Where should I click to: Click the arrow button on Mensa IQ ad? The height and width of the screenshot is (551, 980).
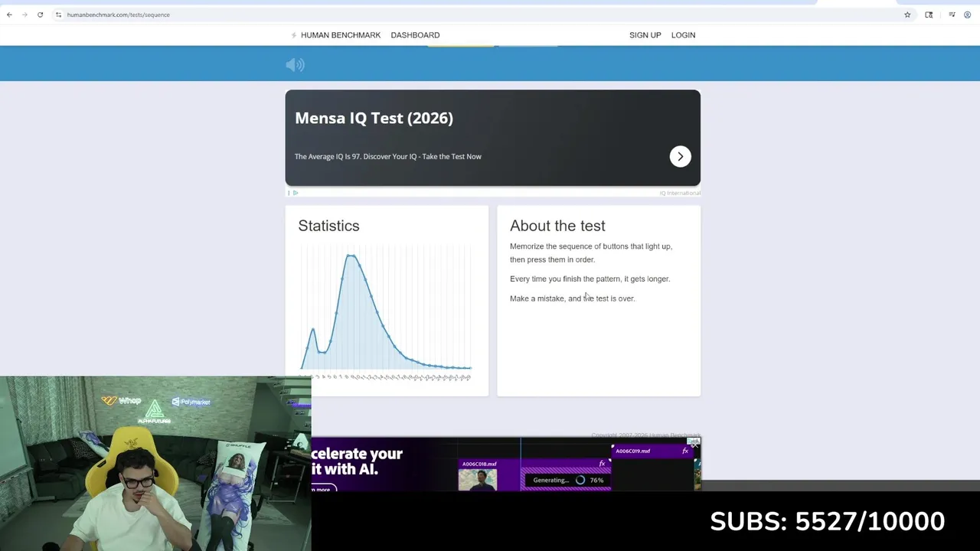680,156
